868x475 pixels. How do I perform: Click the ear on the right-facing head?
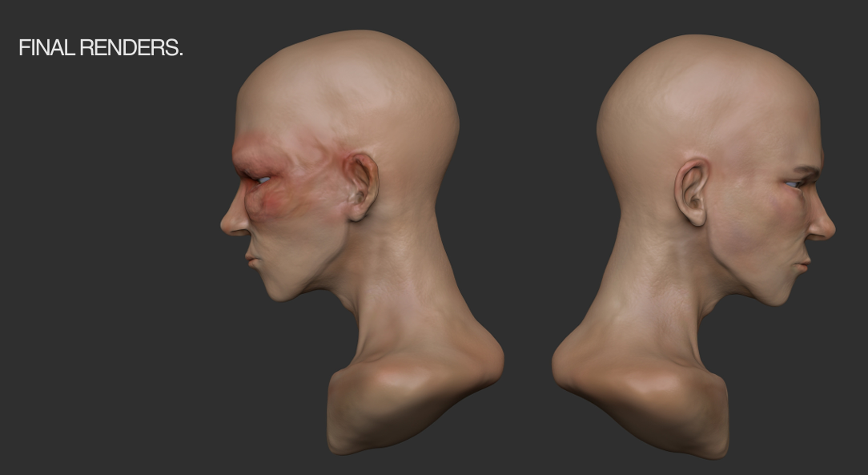pyautogui.click(x=692, y=191)
